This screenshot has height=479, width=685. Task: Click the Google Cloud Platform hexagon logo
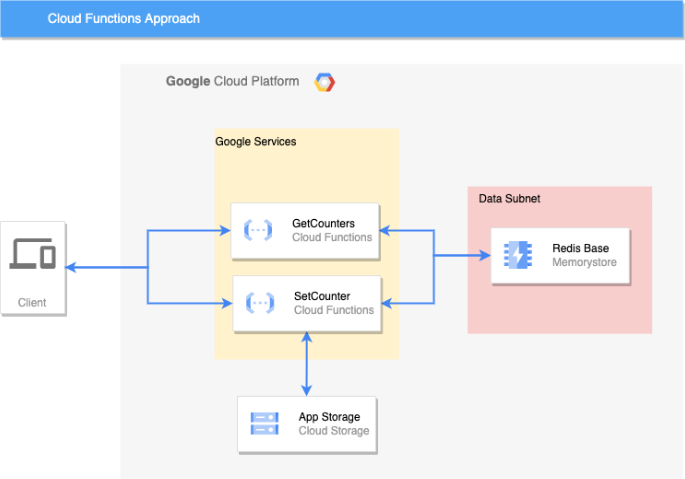[x=325, y=82]
